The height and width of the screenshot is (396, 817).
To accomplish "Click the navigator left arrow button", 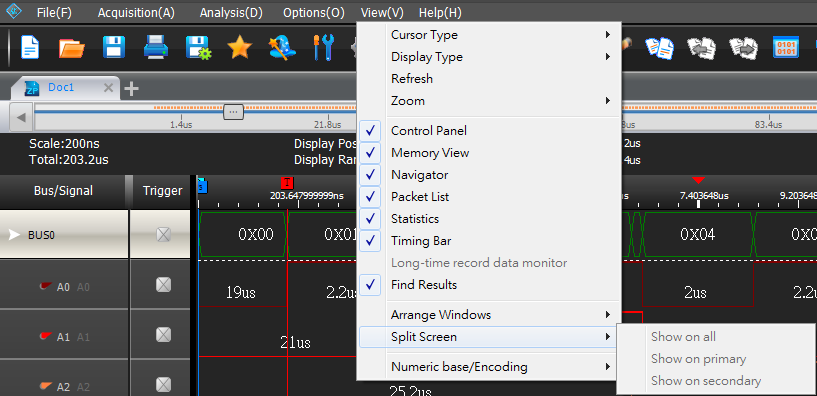I will click(21, 117).
